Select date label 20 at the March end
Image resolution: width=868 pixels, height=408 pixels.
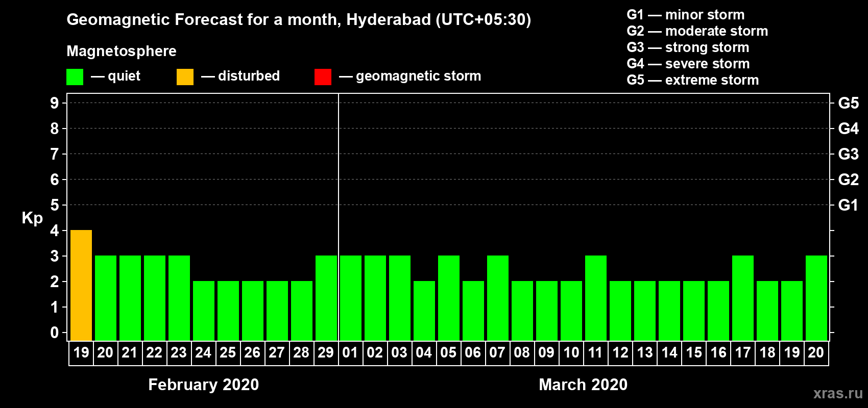point(816,352)
